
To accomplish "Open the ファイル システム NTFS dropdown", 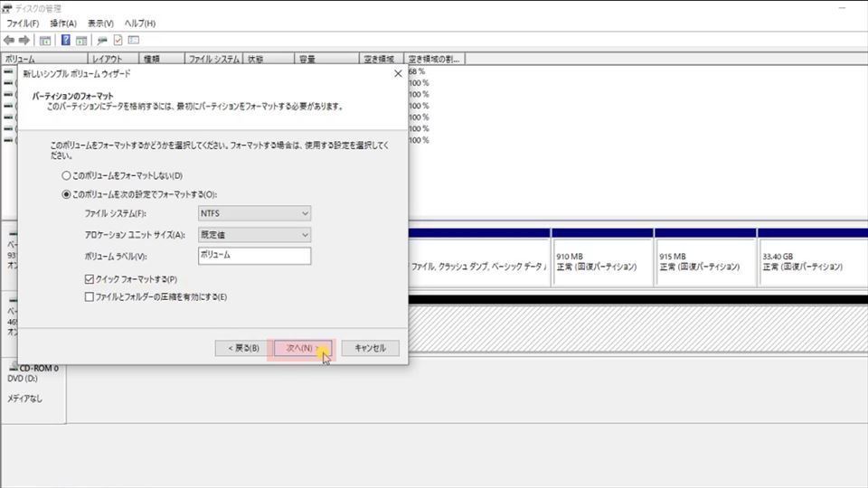I will [x=255, y=213].
